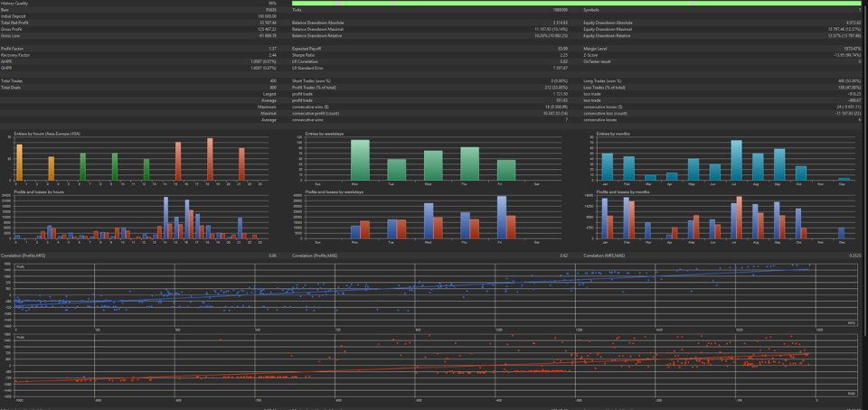Select Balance Drawdown Maximal label
868x410 pixels.
317,29
